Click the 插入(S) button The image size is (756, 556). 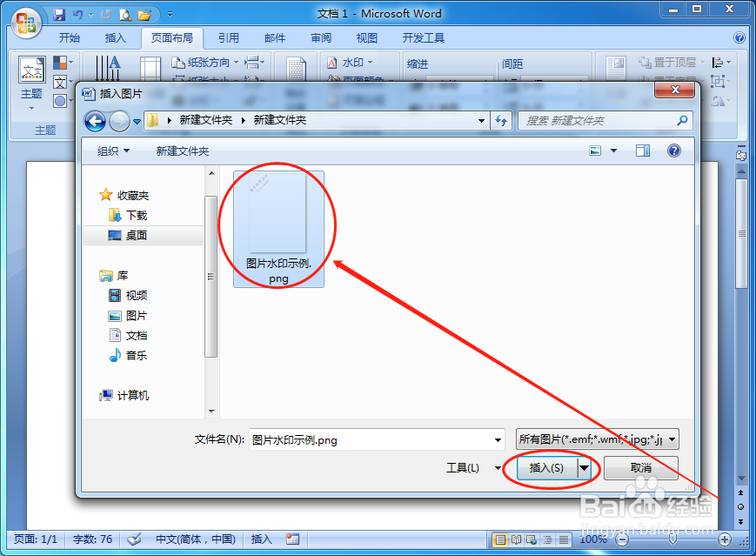click(546, 468)
